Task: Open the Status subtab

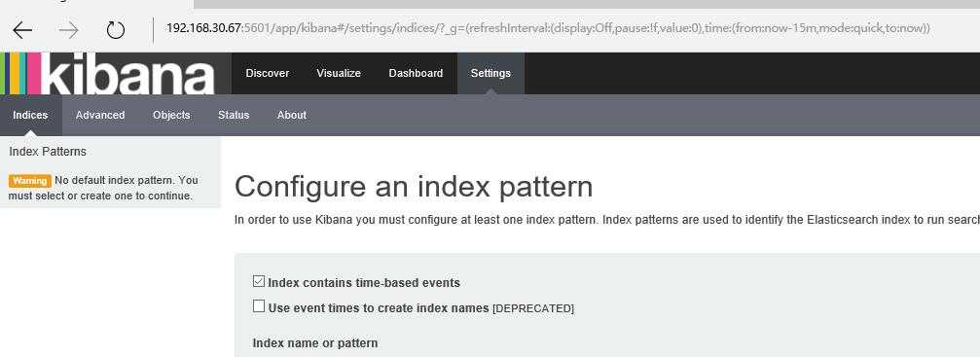Action: [234, 115]
